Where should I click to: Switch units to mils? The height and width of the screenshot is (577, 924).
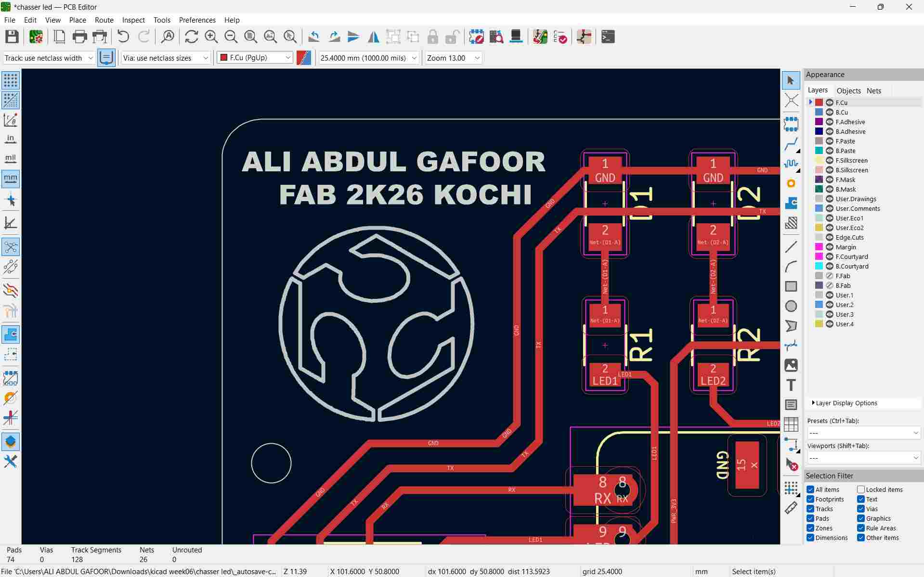[11, 159]
